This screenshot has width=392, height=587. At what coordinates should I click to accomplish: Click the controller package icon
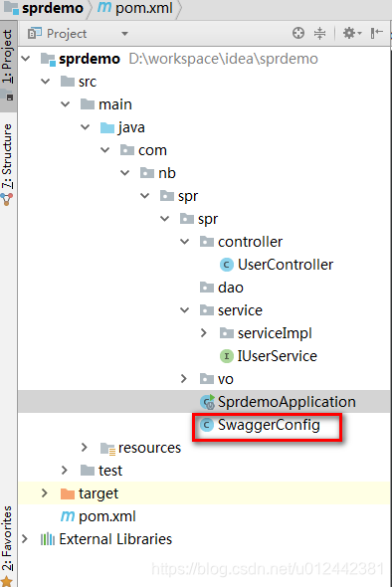pos(207,242)
